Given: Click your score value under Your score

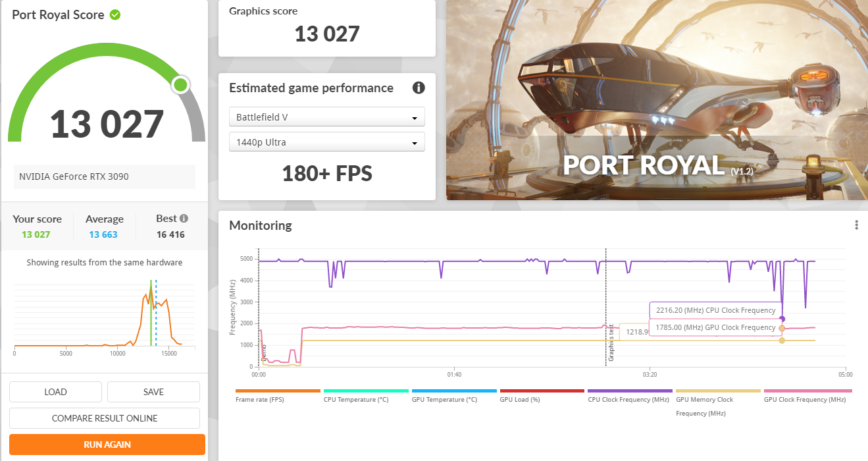Looking at the screenshot, I should (x=36, y=234).
